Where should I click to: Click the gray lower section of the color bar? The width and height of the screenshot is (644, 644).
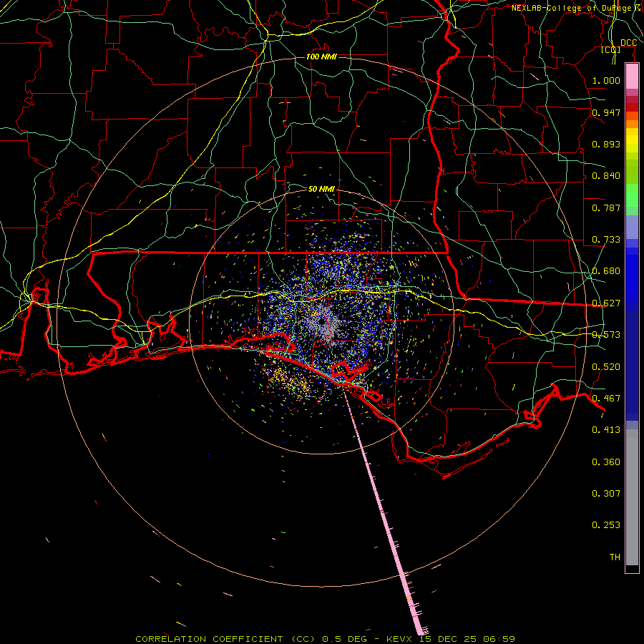(x=632, y=497)
